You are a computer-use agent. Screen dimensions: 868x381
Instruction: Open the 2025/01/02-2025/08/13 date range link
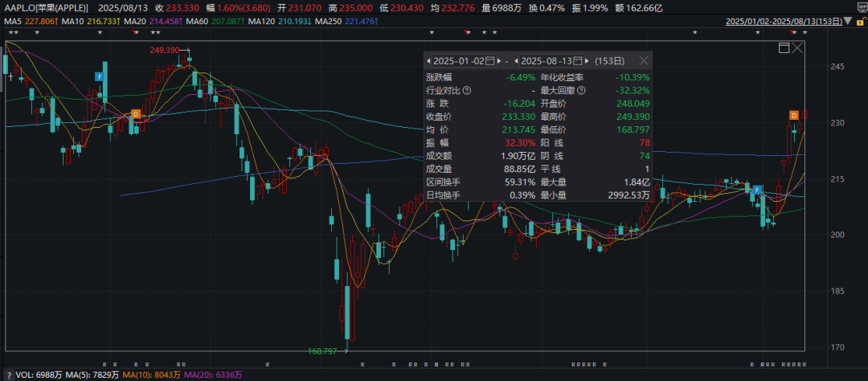[x=784, y=22]
